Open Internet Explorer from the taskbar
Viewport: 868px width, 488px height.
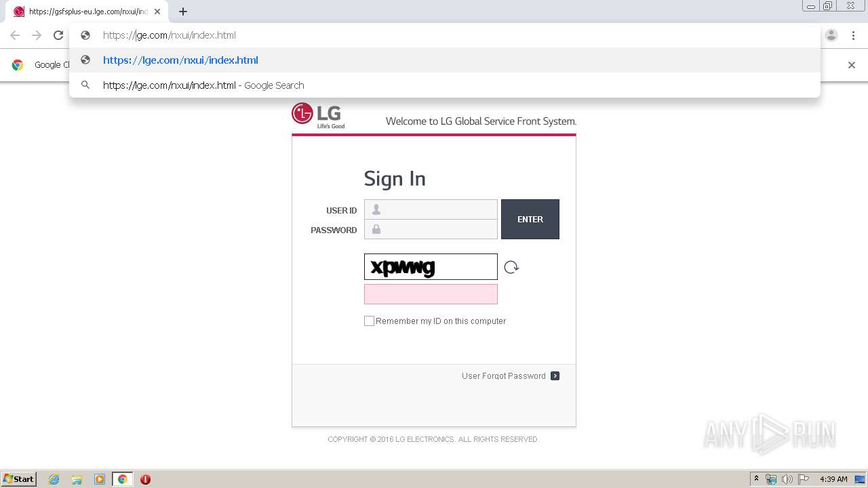click(x=54, y=479)
